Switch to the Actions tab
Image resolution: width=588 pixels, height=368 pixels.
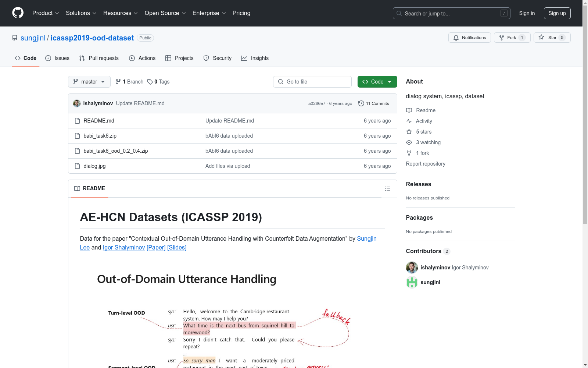[142, 58]
